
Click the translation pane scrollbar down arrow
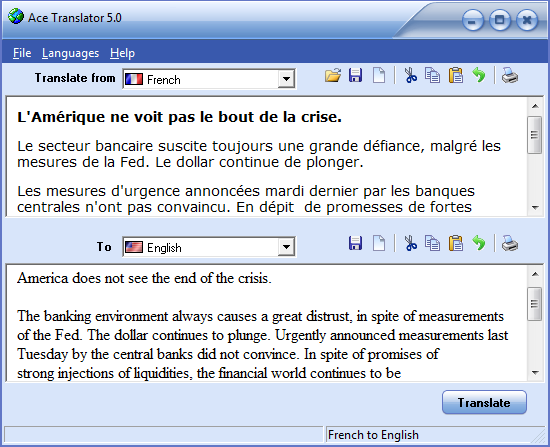click(535, 373)
